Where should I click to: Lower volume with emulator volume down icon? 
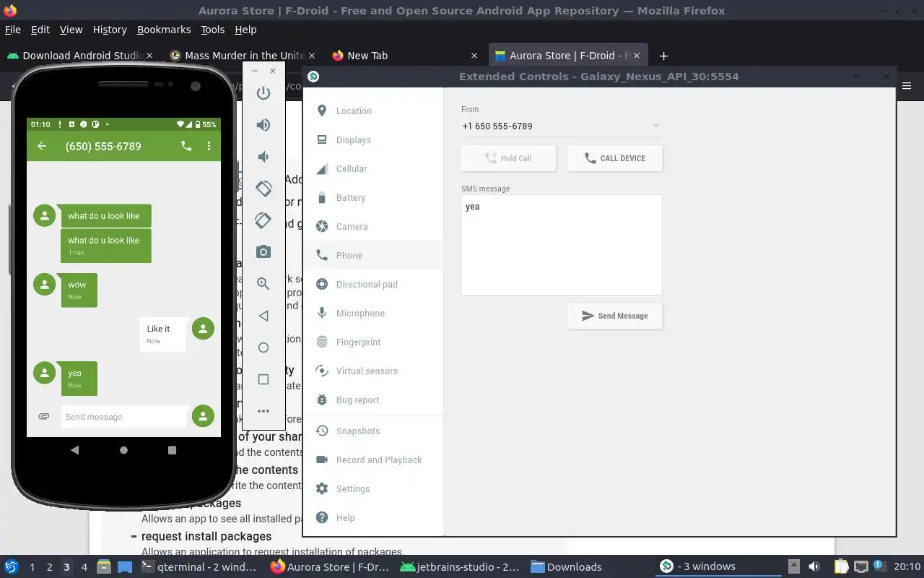coord(263,157)
